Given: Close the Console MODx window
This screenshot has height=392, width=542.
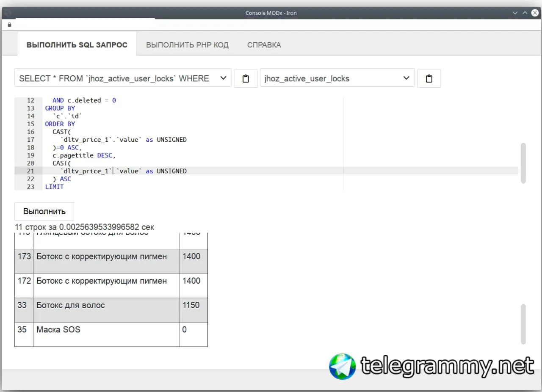Looking at the screenshot, I should [535, 13].
